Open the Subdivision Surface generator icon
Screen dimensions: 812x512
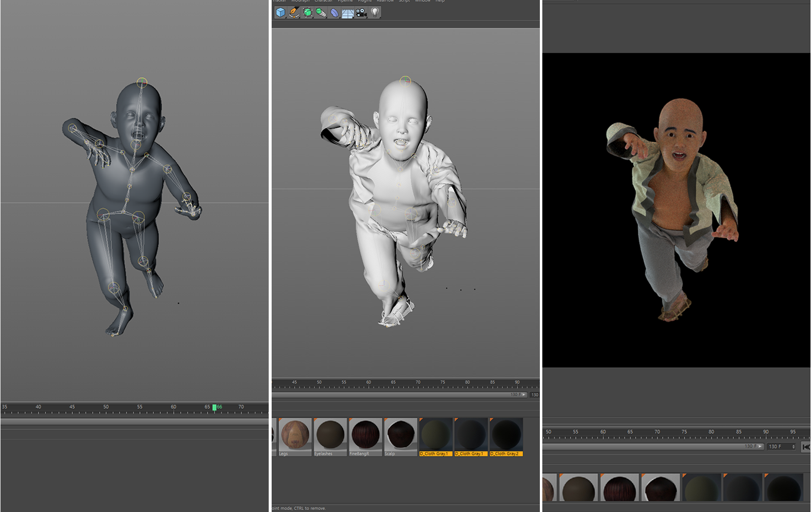(x=308, y=12)
